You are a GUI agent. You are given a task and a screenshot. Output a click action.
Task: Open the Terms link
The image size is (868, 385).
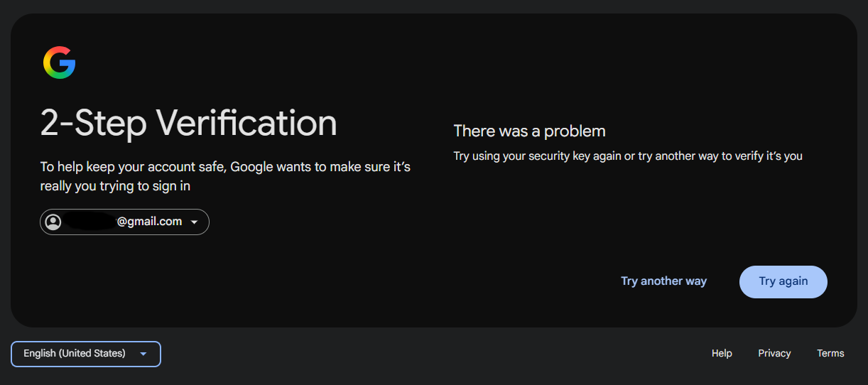(830, 353)
